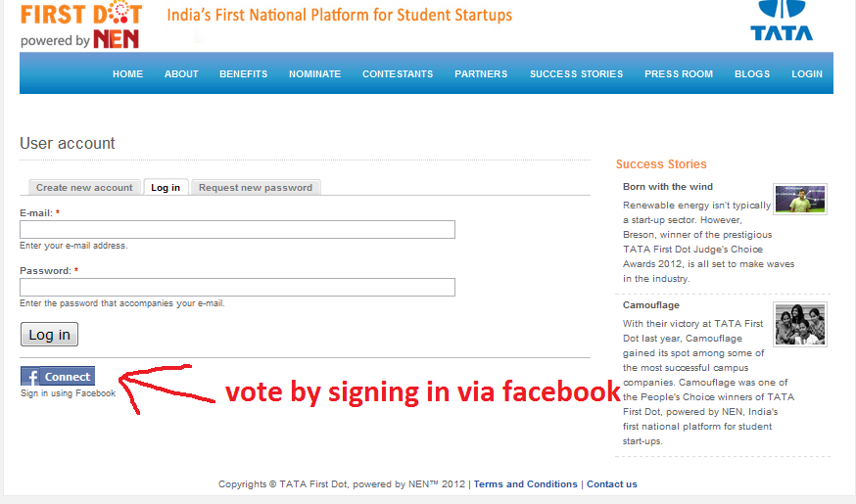856x504 pixels.
Task: Click LOGIN in the top navigation
Action: pyautogui.click(x=807, y=74)
